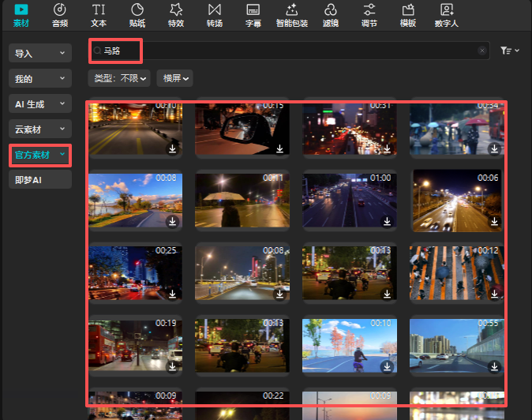Download the 00:10 cyclist seaside clip
Viewport: 532px width, 420px height.
(x=387, y=366)
